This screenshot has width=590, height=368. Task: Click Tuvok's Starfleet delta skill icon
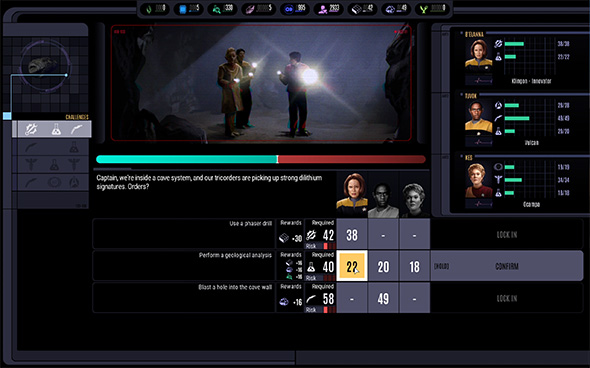(498, 105)
